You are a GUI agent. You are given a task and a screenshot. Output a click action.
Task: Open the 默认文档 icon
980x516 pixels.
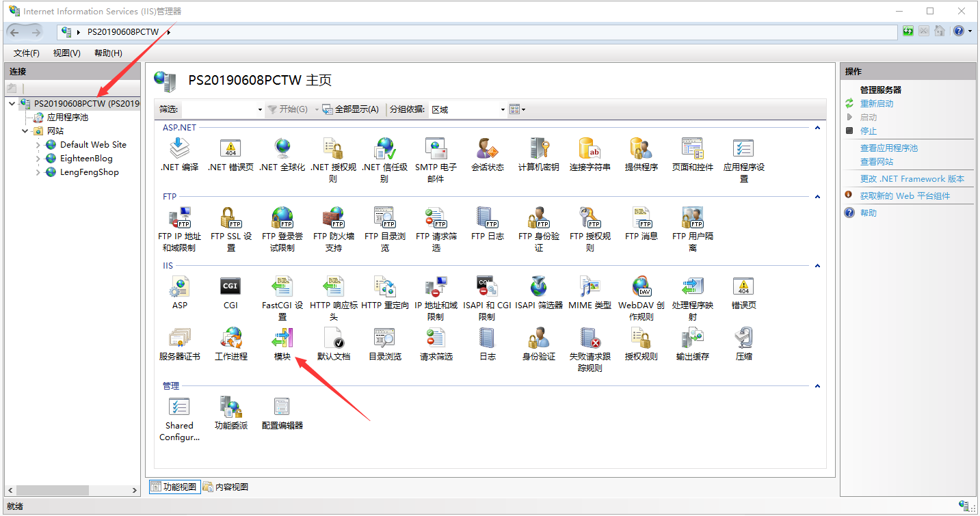(x=333, y=344)
